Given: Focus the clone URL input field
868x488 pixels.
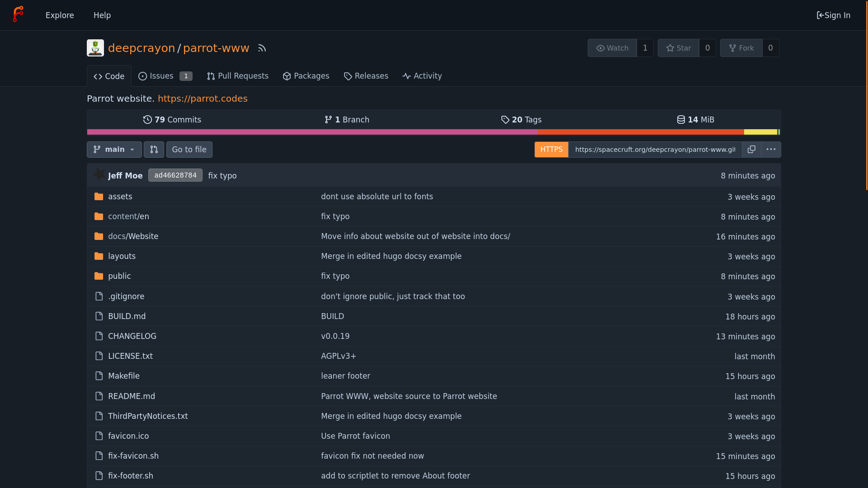Looking at the screenshot, I should tap(655, 150).
